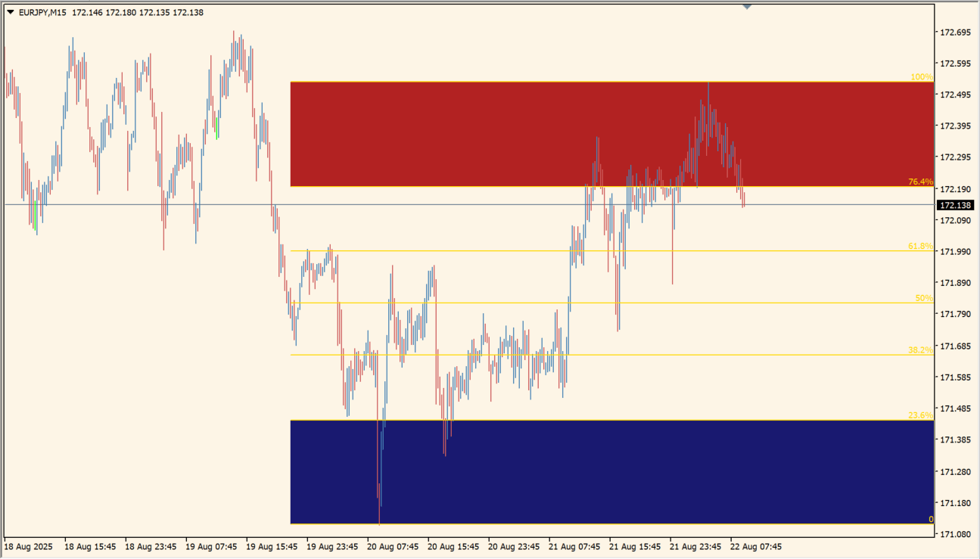Click price scale value 172.695

click(955, 33)
